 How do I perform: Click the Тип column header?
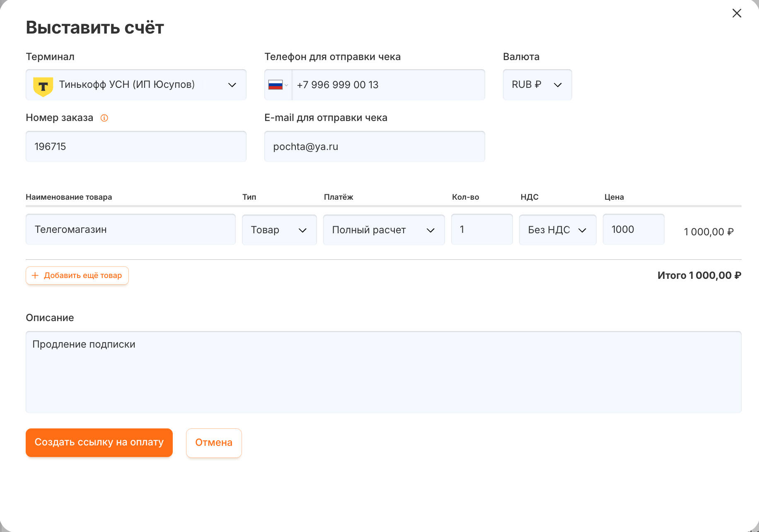[x=249, y=197]
